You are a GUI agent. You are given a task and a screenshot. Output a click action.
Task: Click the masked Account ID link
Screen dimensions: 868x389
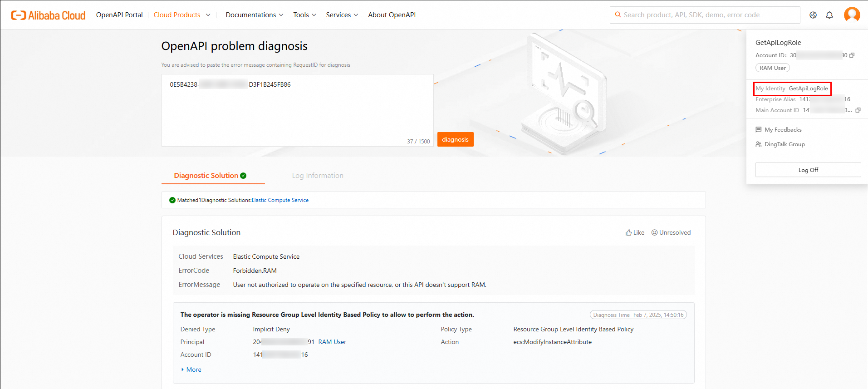[x=280, y=355]
